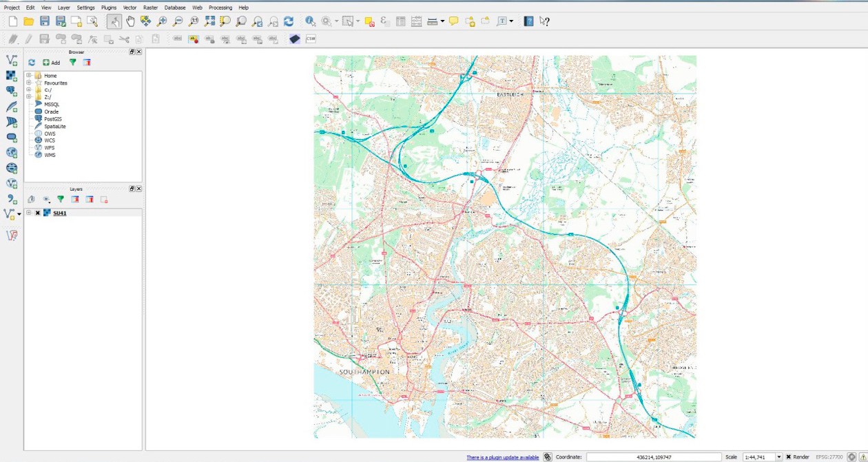Viewport: 868px width, 462px height.
Task: Open the Scale dropdown
Action: (x=778, y=456)
